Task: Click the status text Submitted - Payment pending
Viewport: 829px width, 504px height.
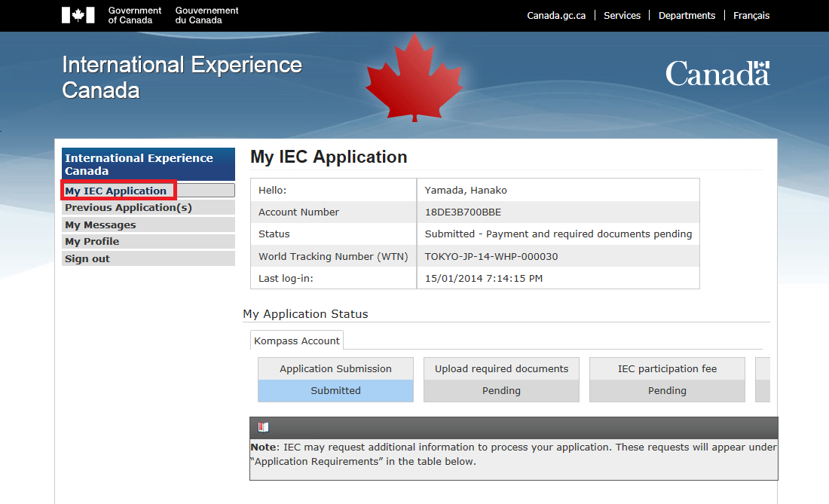Action: point(558,234)
